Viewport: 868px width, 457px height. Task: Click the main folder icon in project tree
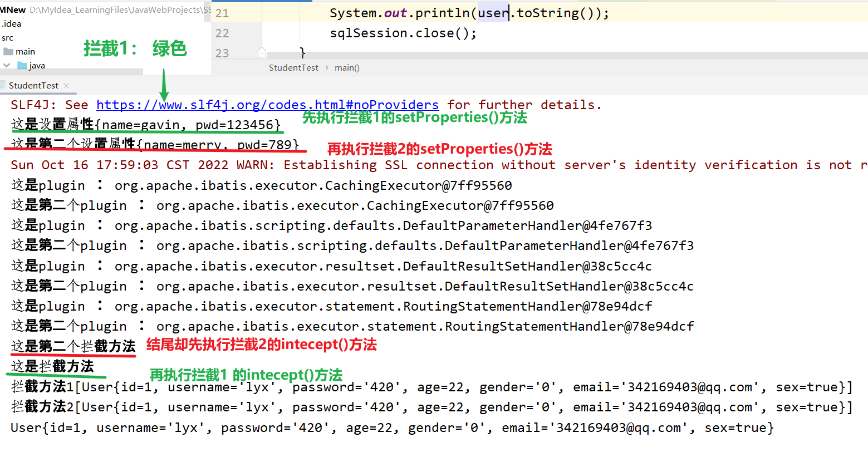[9, 51]
